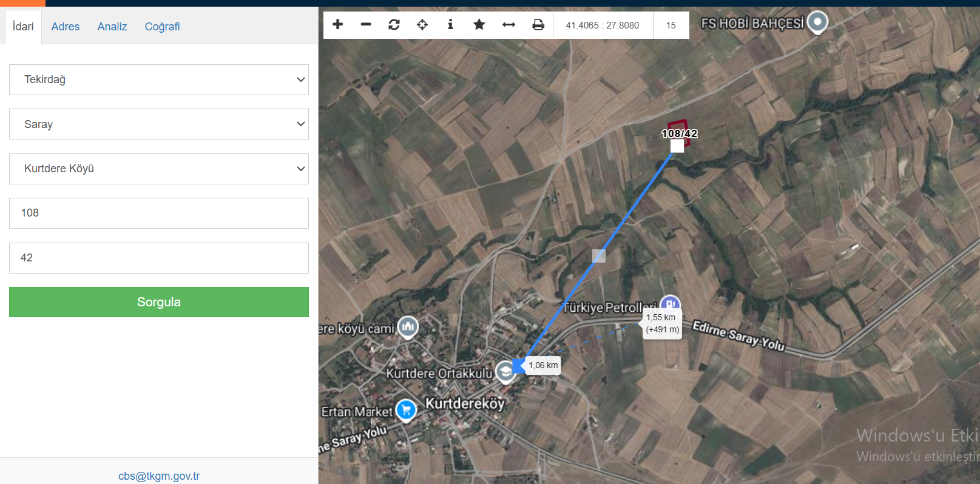Click the star favorites icon

coord(479,25)
